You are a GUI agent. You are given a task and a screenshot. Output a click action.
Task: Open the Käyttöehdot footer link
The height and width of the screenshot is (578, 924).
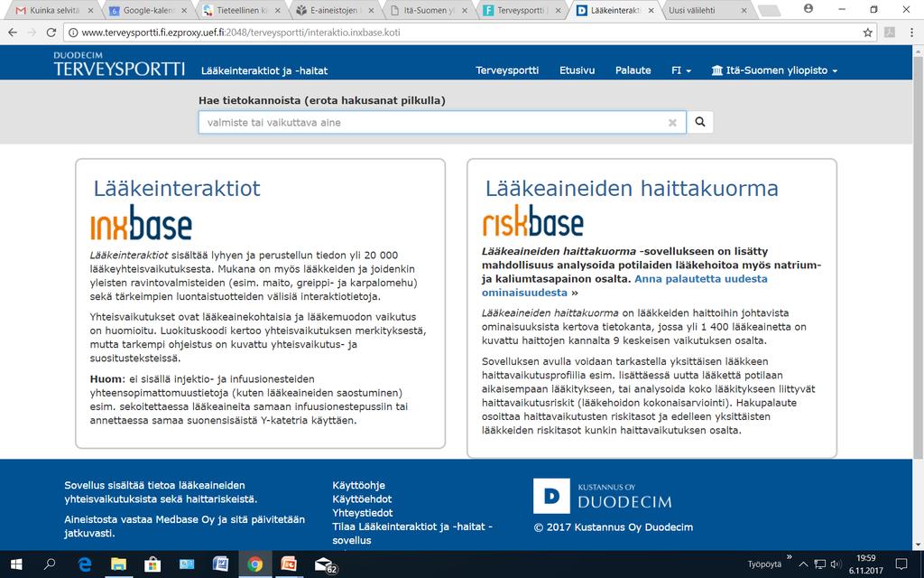point(362,499)
